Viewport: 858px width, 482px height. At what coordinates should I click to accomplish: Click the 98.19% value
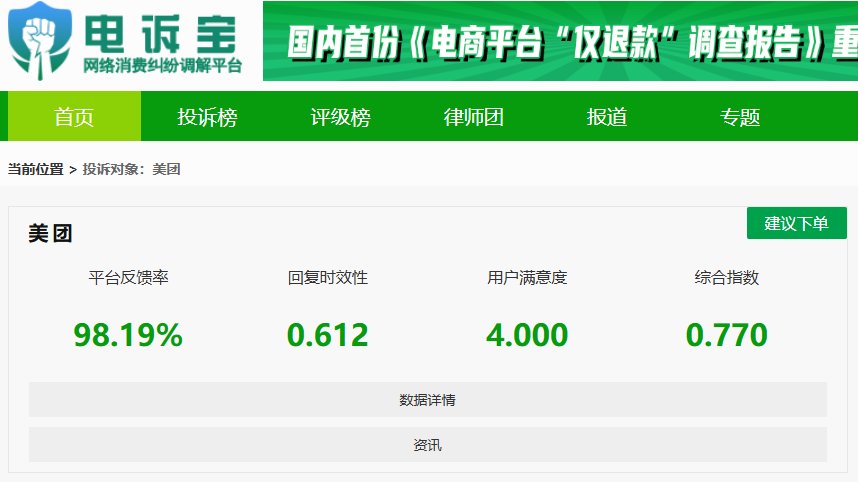[128, 335]
